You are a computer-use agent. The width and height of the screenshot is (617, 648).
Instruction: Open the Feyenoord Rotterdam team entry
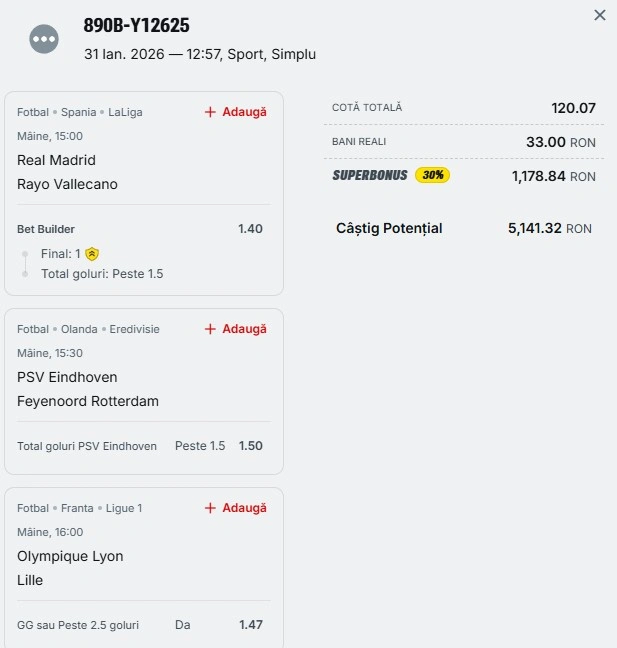88,401
